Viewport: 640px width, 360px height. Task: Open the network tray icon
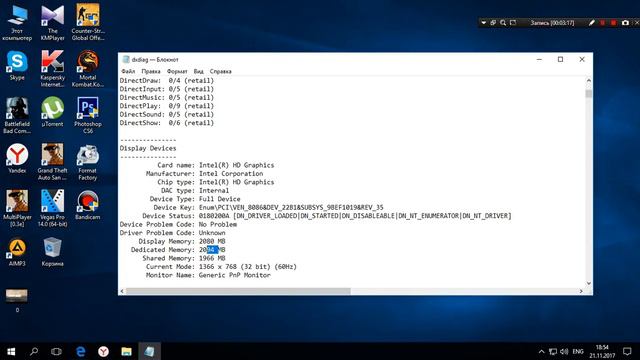(x=553, y=351)
